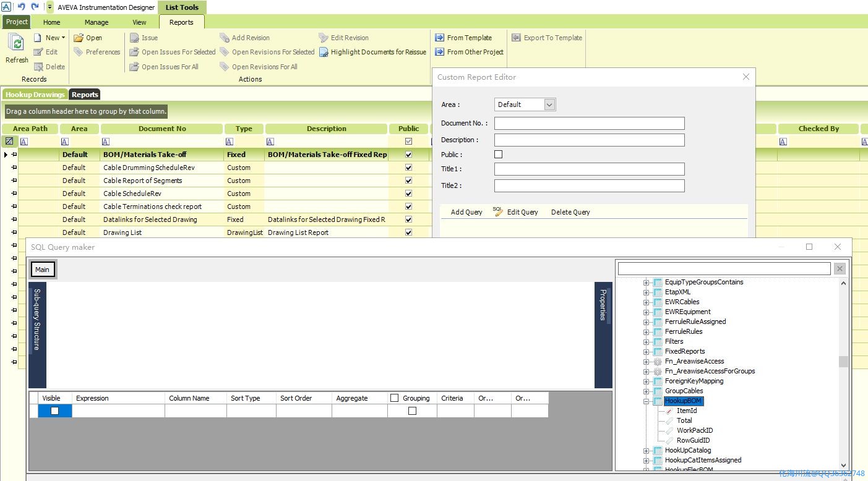Toggle Public checkbox for Cable Drumming ScheduleRev
The width and height of the screenshot is (868, 481).
408,168
